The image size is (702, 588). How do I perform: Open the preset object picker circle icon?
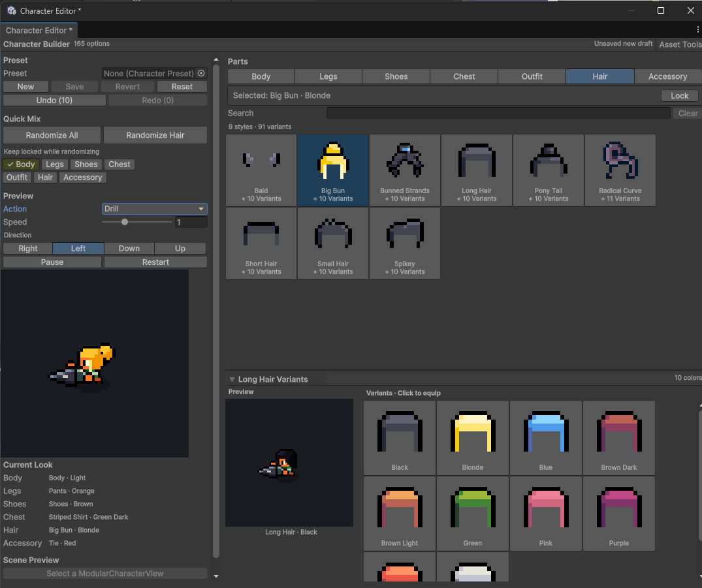tap(202, 73)
